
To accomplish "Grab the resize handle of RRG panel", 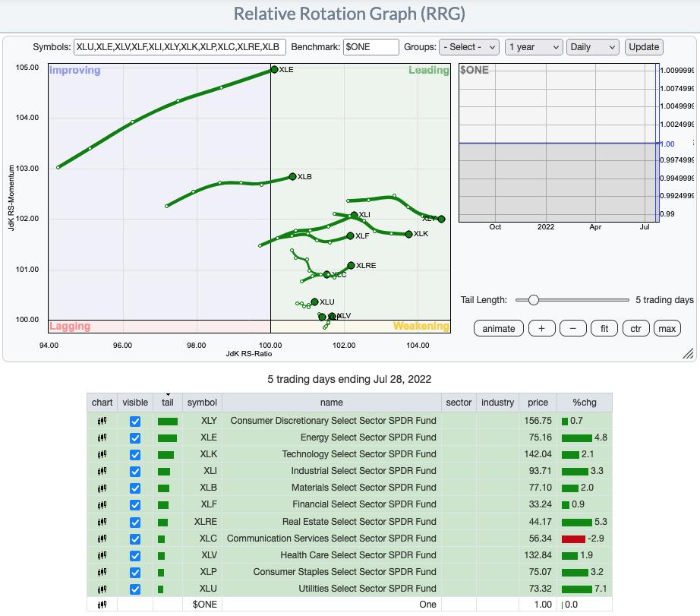I will point(688,353).
